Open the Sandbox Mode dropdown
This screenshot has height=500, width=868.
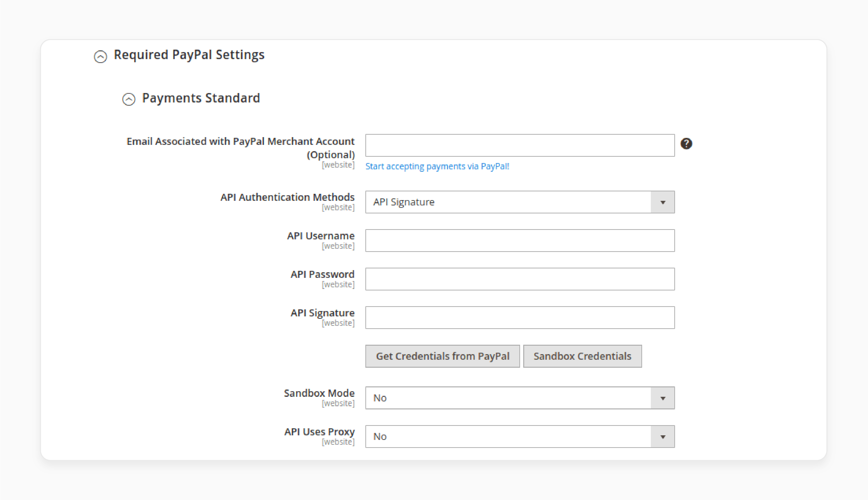[x=520, y=398]
